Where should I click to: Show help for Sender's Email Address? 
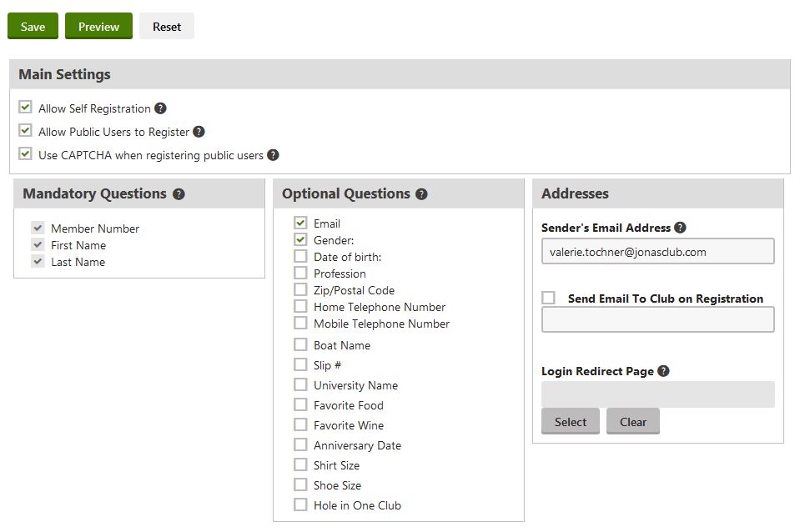[680, 228]
